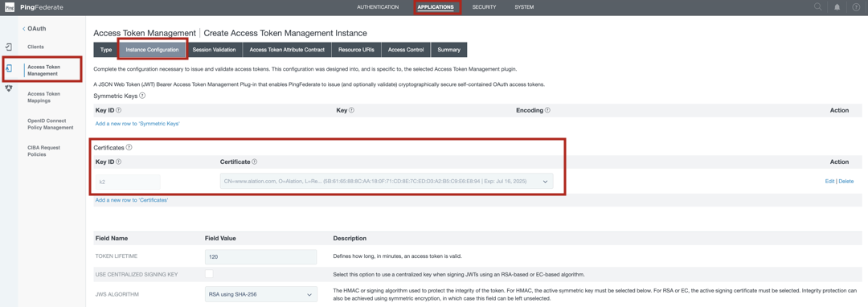
Task: Click the Key ID field containing k2
Action: click(128, 182)
